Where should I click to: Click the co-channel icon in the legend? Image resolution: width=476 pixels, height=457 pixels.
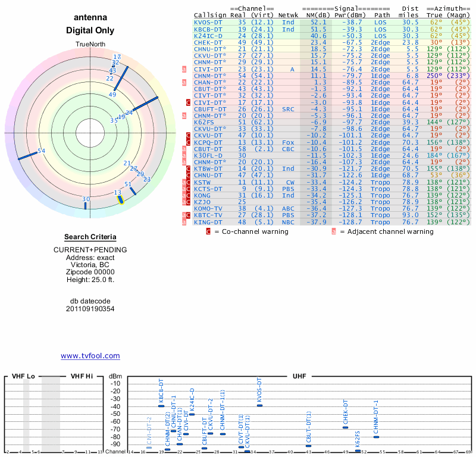pos(208,231)
